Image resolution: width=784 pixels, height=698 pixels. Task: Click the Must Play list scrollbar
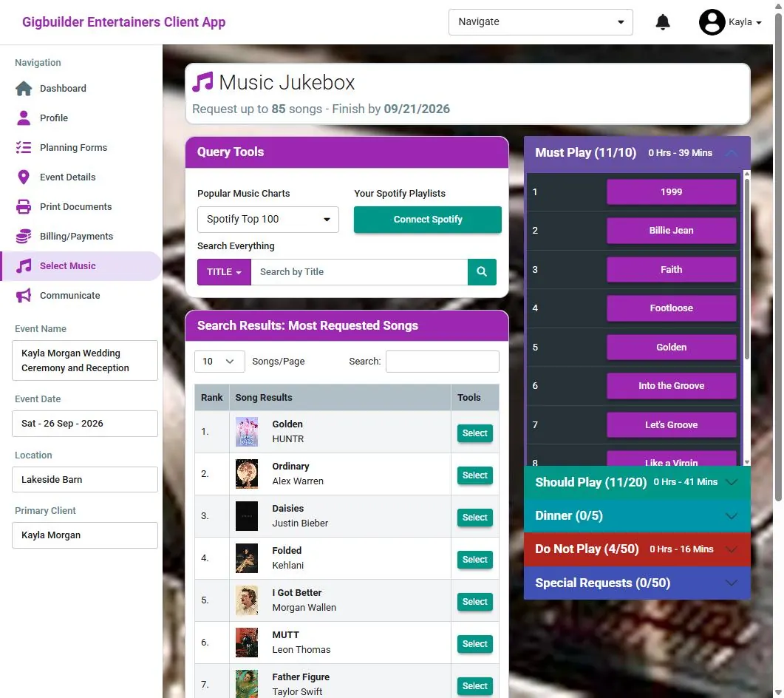pos(747,269)
